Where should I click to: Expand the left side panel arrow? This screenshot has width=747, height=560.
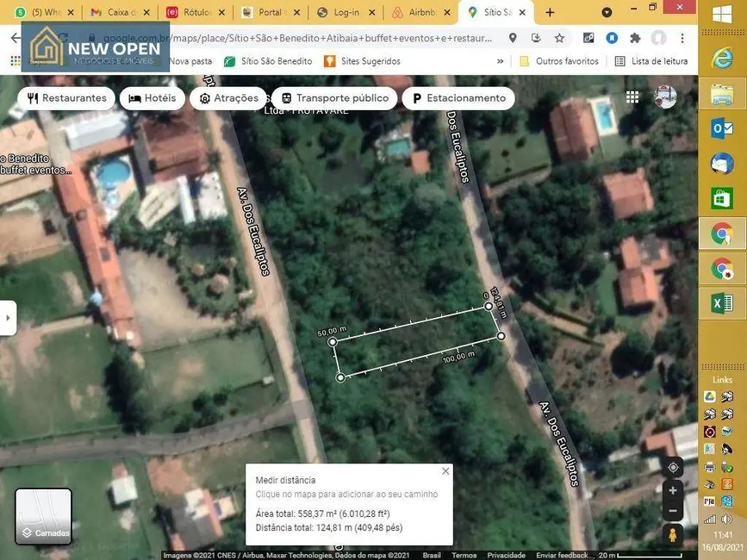(x=9, y=316)
